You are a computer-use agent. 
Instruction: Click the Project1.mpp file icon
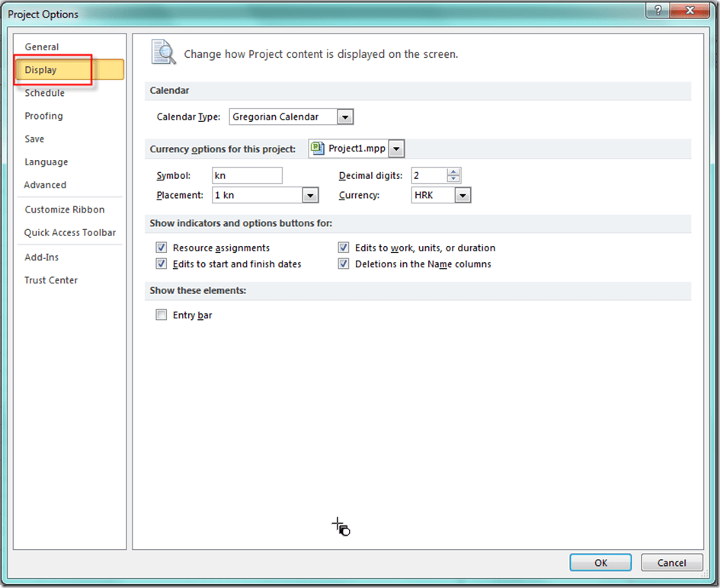pos(318,148)
